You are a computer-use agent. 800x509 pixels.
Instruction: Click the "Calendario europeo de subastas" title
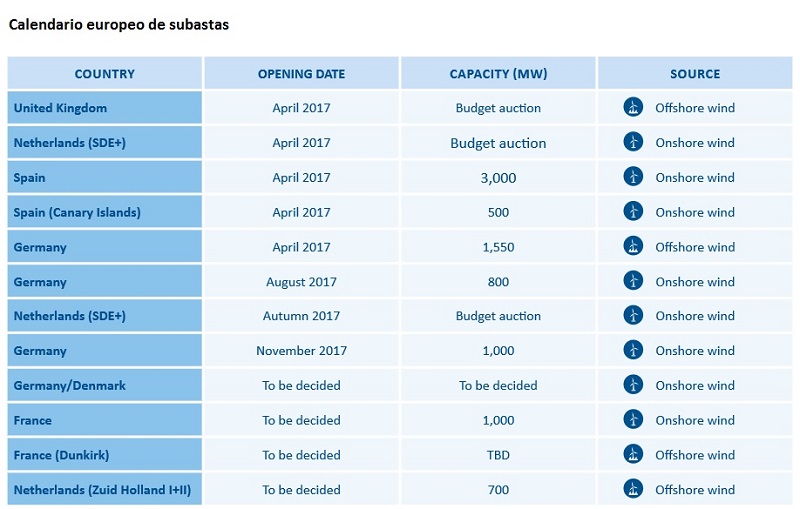point(119,24)
